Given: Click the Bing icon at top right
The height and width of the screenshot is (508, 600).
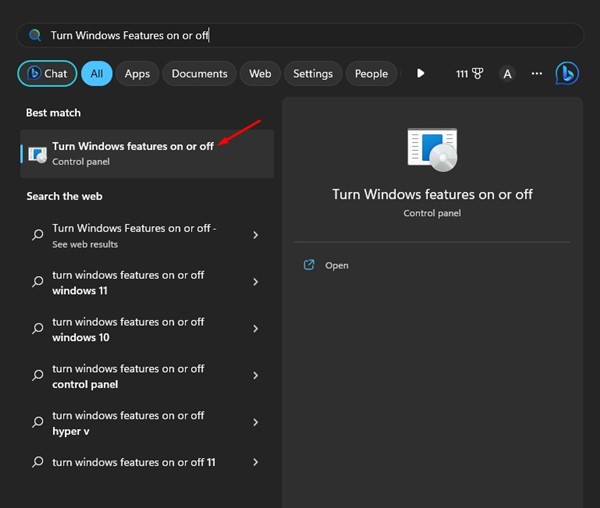Looking at the screenshot, I should 566,73.
